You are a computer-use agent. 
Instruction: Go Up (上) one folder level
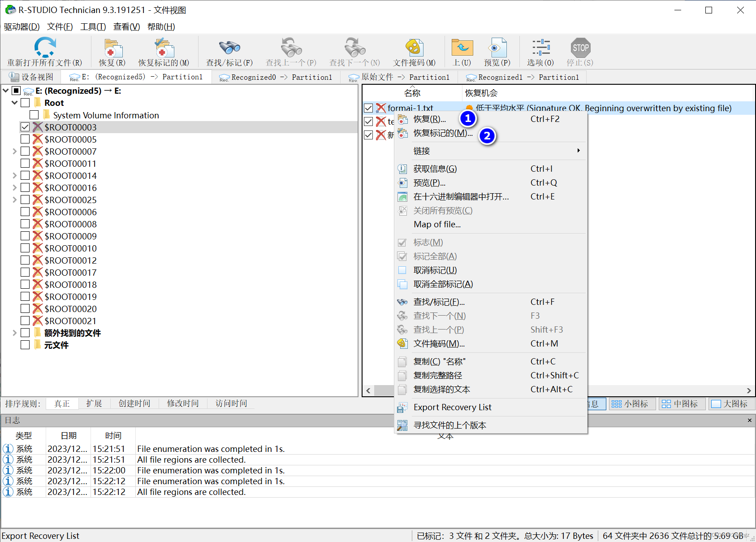point(462,48)
